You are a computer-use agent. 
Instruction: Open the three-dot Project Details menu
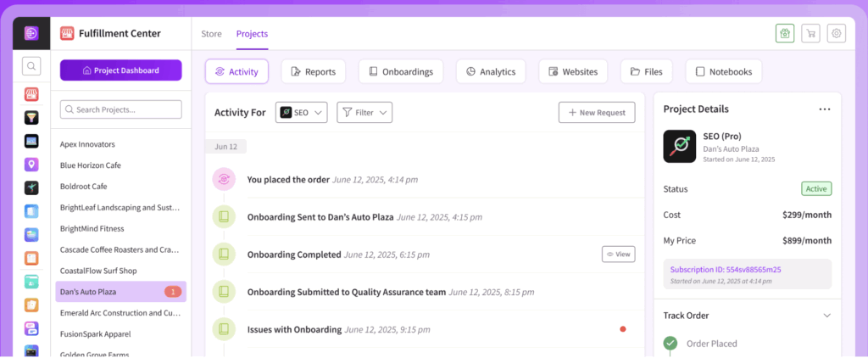(x=824, y=109)
